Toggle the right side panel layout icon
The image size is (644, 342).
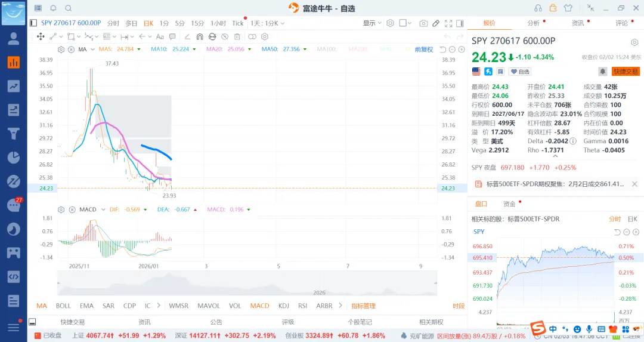tap(460, 23)
